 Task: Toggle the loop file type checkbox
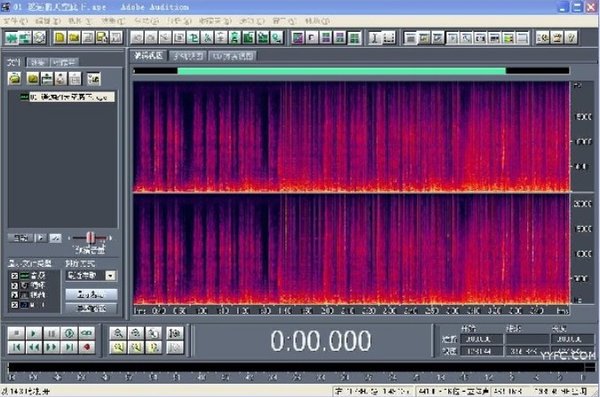(x=15, y=286)
